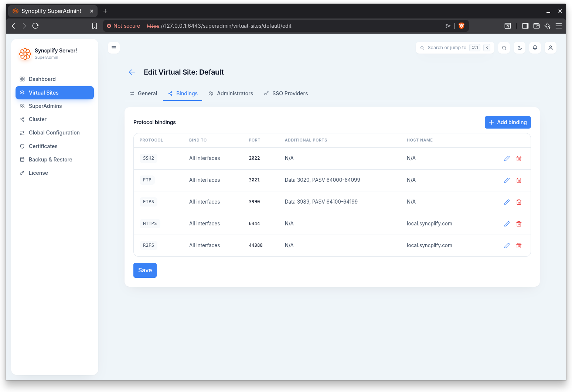Open SuperAdmins sidebar item
Viewport: 572px width, 392px height.
click(x=55, y=106)
